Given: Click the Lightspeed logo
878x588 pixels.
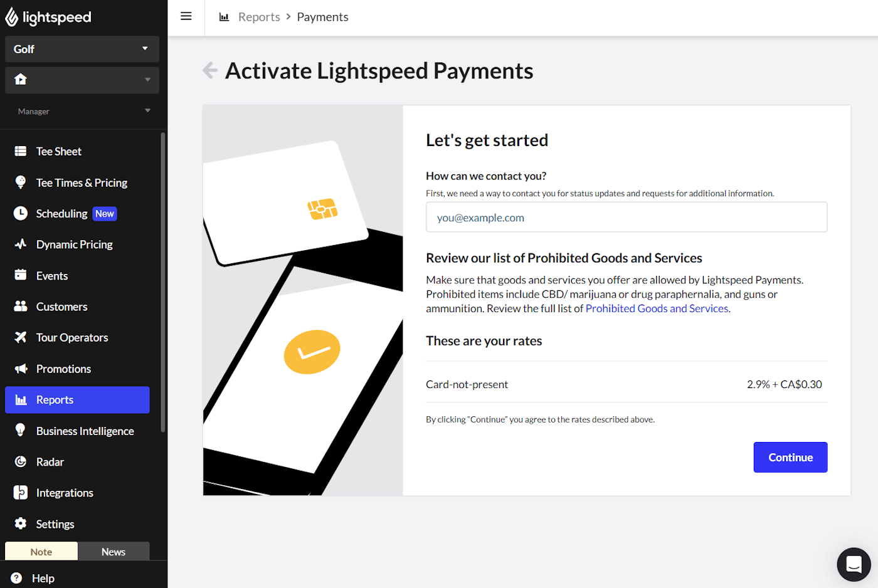Looking at the screenshot, I should tap(48, 18).
